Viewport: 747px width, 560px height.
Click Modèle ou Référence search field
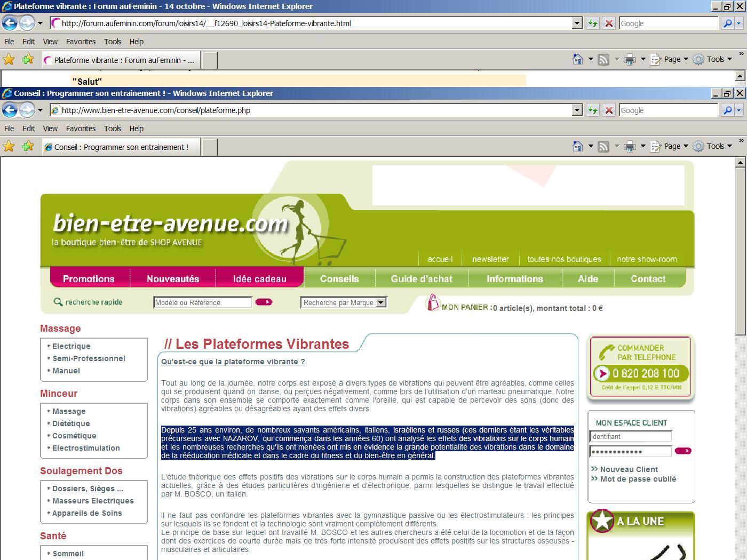(203, 302)
